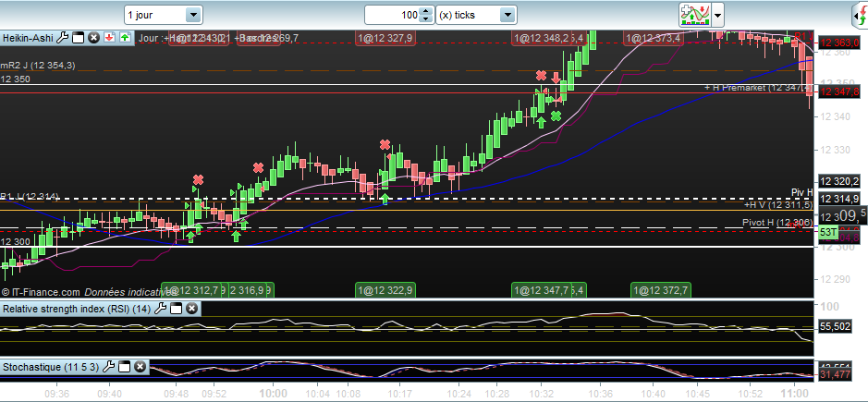Click the '+H V (12 311,5)' level label
Image resolution: width=868 pixels, height=402 pixels.
coord(778,205)
